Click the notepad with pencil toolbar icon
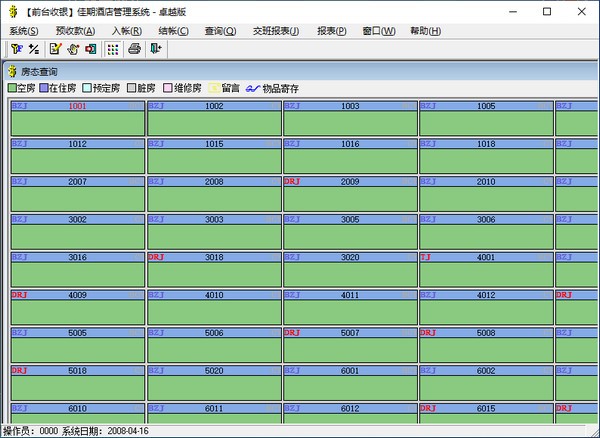 coord(56,49)
